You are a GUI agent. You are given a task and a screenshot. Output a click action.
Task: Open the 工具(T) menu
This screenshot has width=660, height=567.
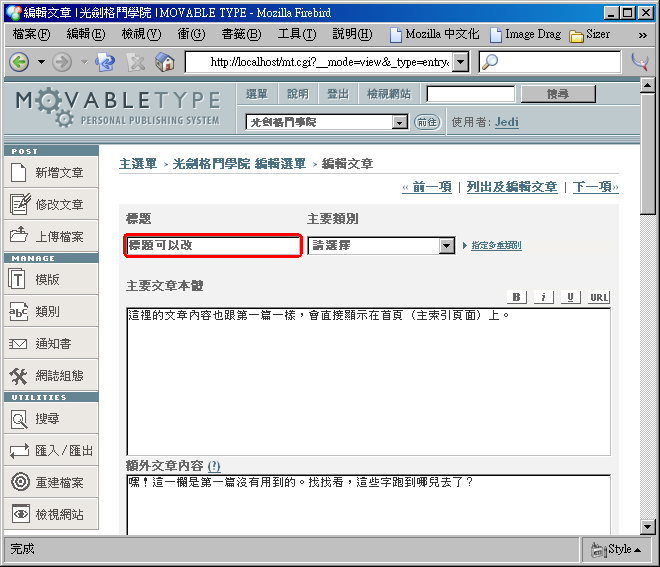tap(297, 34)
